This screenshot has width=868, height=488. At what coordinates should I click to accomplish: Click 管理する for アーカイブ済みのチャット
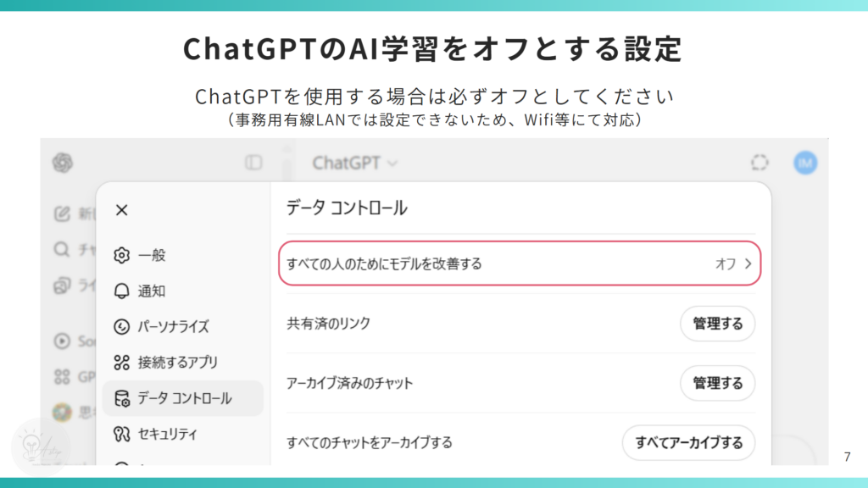(x=717, y=383)
